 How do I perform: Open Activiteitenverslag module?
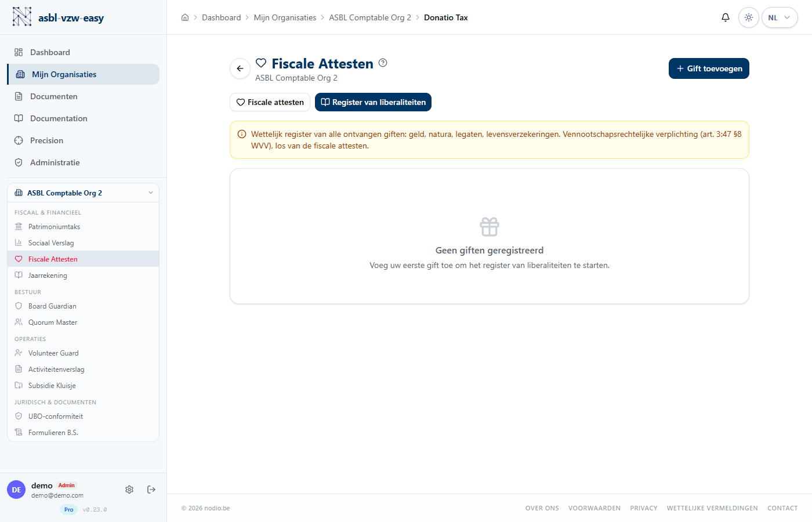coord(84,369)
